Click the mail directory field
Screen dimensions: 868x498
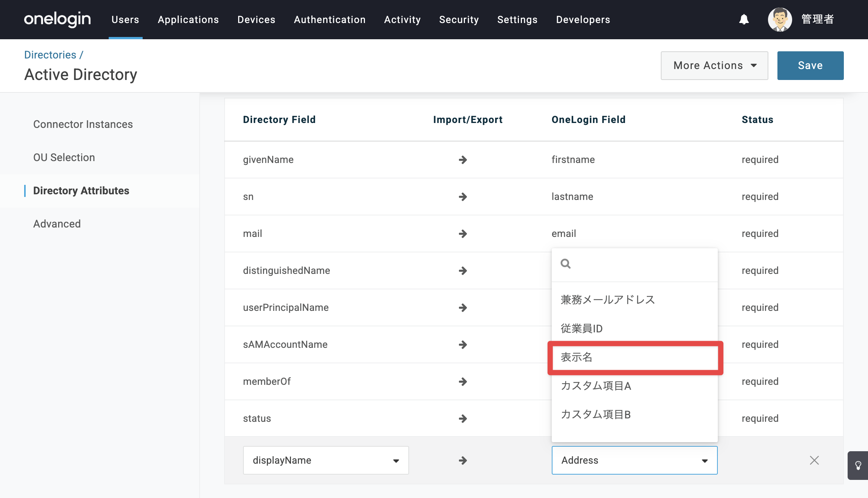252,234
